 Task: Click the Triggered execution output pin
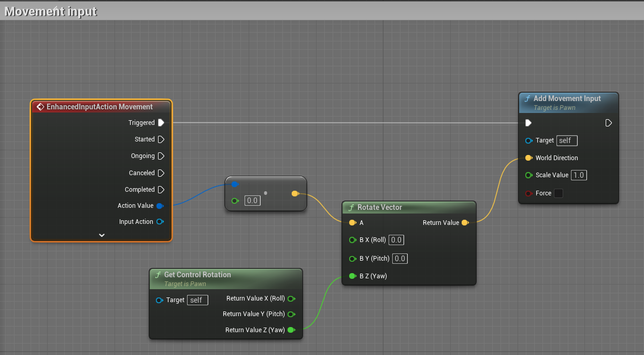point(161,123)
